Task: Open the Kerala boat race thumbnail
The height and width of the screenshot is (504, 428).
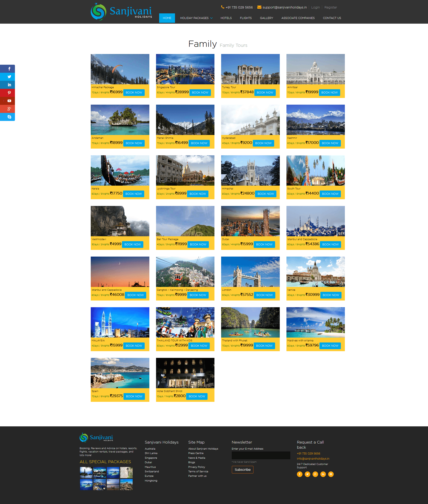Action: [x=120, y=170]
